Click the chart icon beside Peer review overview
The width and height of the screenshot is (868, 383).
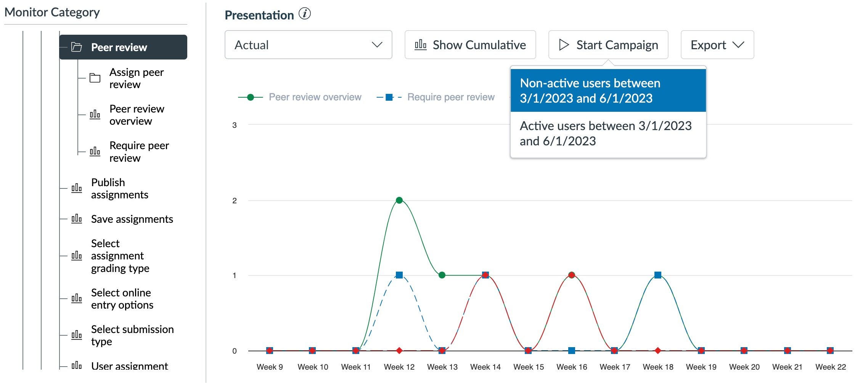pyautogui.click(x=96, y=114)
